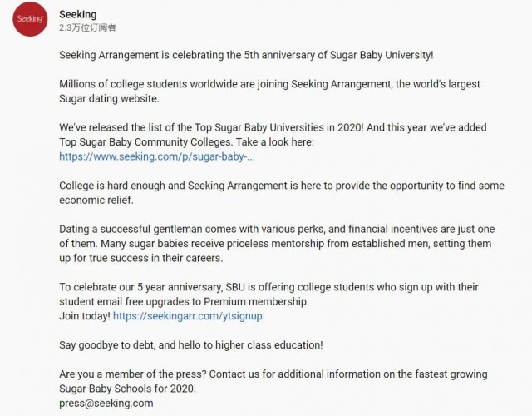Click the Seeking channel name
The width and height of the screenshot is (532, 416).
(77, 14)
